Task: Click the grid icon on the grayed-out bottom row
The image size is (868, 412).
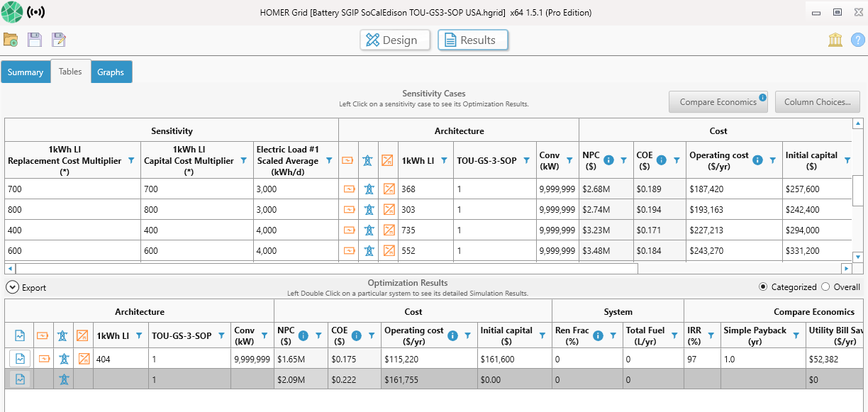Action: pyautogui.click(x=63, y=379)
